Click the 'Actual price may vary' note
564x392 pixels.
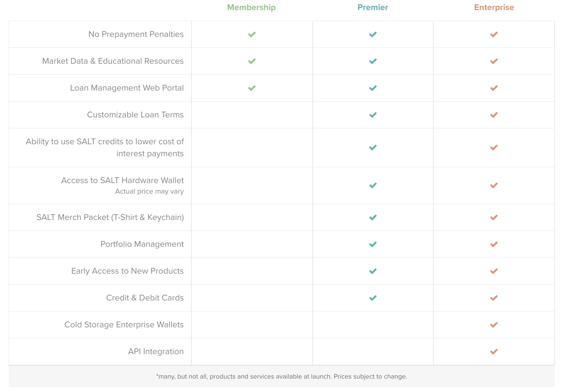coord(149,191)
